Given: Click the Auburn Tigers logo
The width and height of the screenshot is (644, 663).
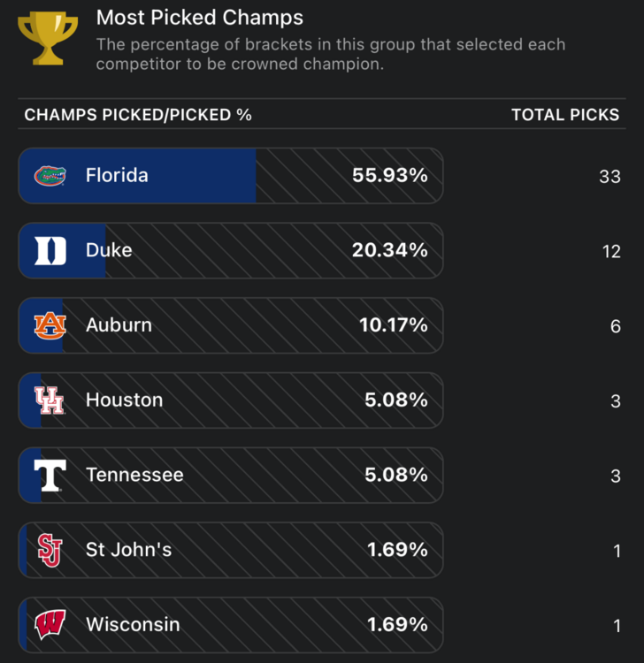Looking at the screenshot, I should pos(50,325).
